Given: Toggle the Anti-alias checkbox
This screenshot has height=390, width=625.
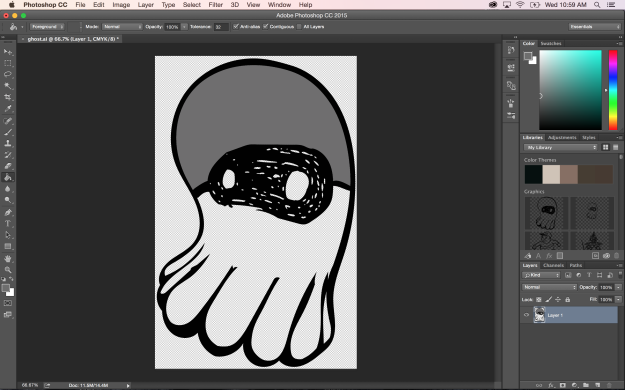Looking at the screenshot, I should [236, 26].
